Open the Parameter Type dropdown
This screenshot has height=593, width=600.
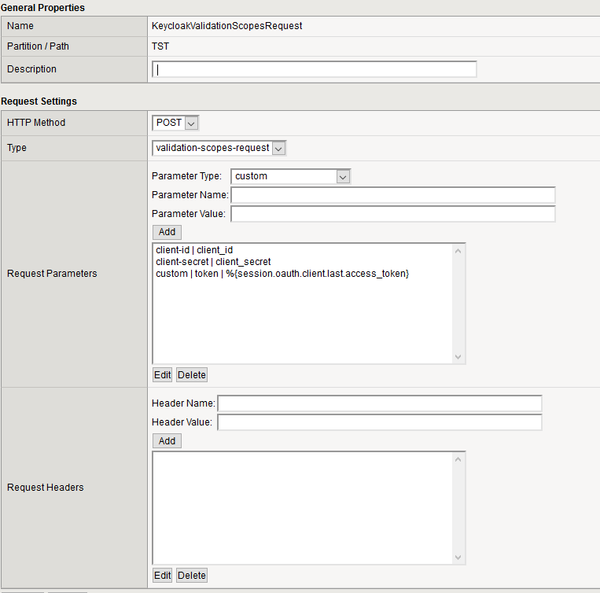click(x=290, y=176)
